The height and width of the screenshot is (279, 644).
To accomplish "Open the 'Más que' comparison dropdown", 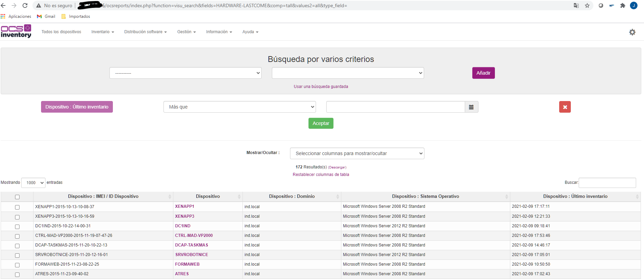I will 239,107.
